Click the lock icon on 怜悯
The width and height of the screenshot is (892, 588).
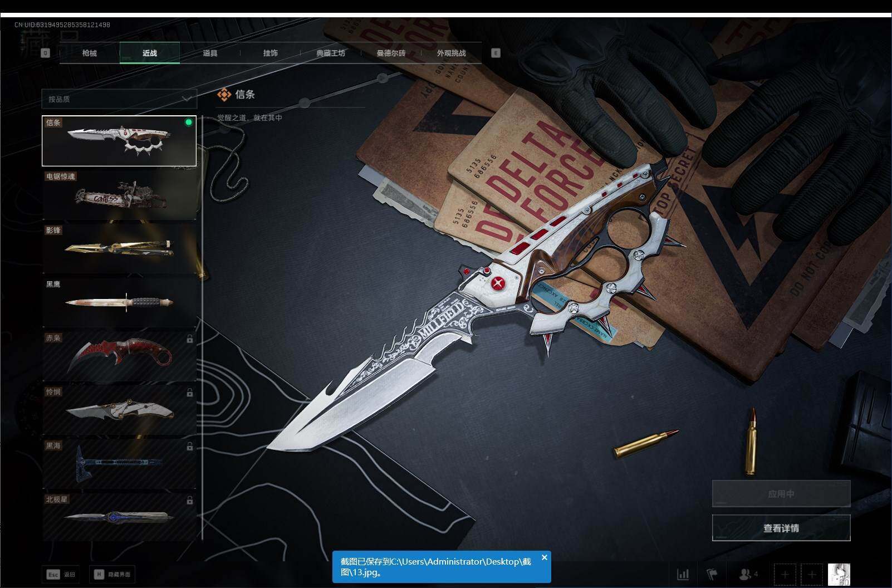pyautogui.click(x=190, y=393)
